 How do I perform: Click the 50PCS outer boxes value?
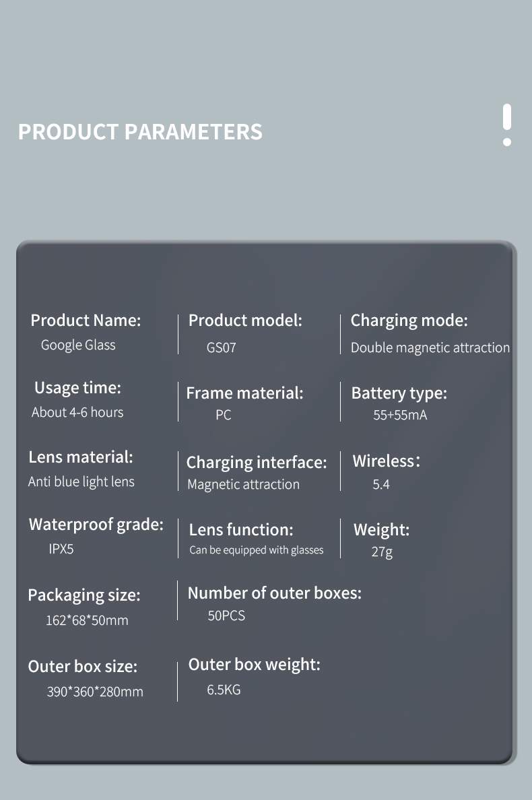226,615
